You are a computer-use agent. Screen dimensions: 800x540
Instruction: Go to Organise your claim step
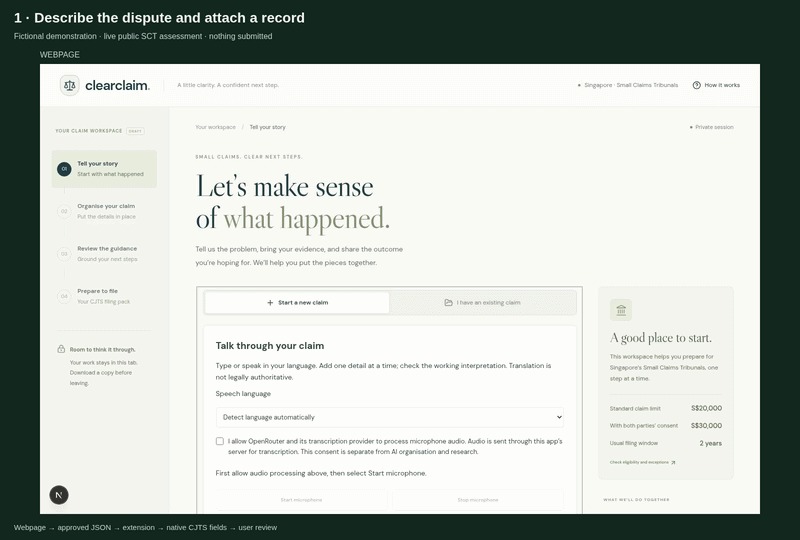coord(104,211)
